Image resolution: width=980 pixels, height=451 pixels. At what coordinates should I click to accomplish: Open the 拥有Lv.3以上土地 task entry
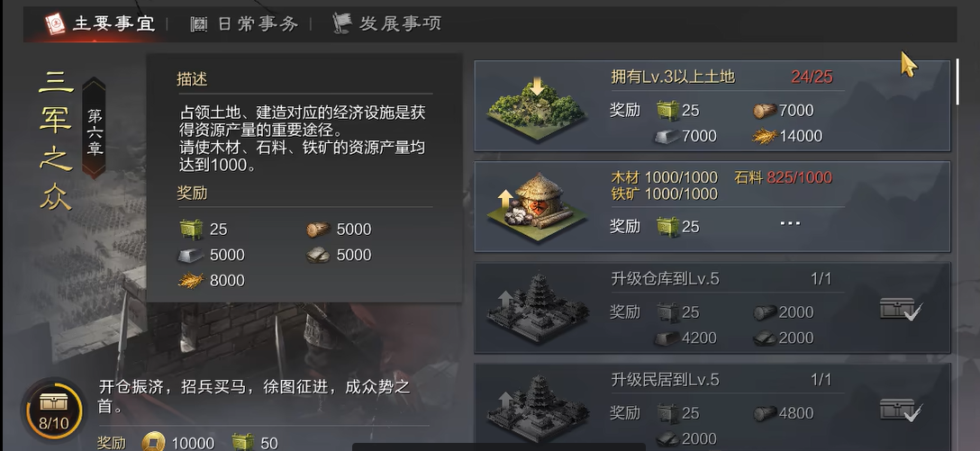[x=712, y=106]
